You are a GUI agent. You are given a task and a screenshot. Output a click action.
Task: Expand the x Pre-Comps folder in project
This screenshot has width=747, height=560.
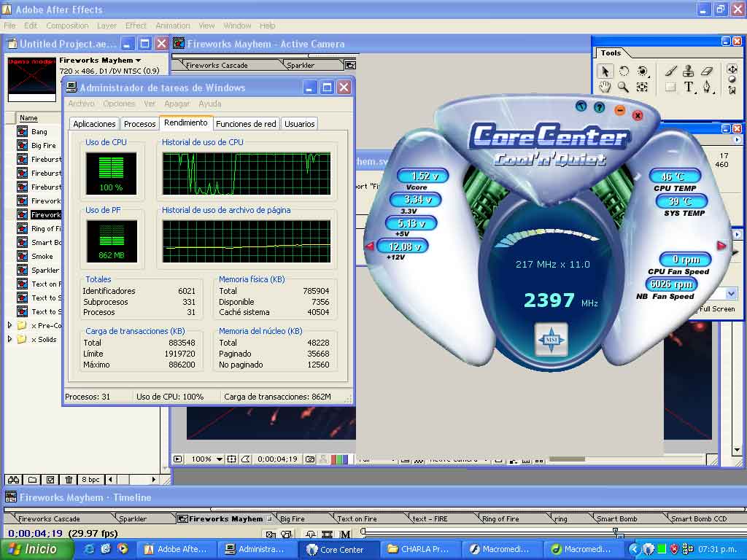(x=9, y=325)
